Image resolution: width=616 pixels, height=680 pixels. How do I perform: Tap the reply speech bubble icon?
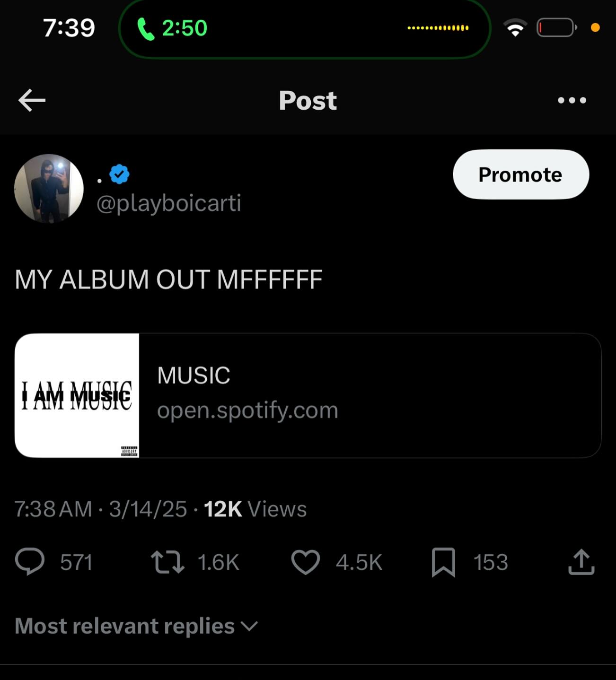[29, 562]
